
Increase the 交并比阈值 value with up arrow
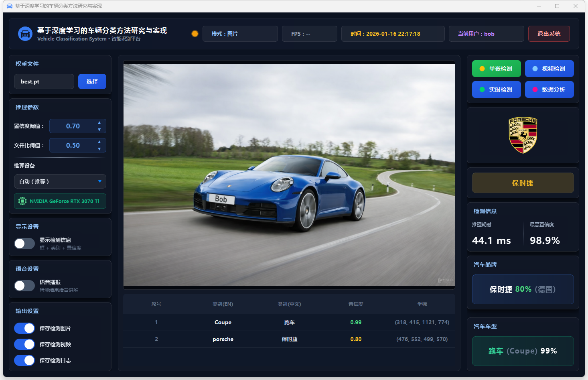click(99, 142)
